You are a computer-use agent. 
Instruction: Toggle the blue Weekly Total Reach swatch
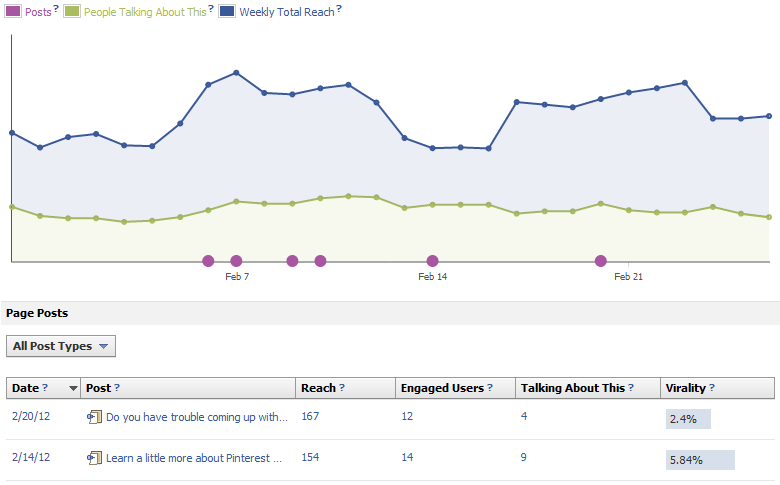pyautogui.click(x=226, y=12)
